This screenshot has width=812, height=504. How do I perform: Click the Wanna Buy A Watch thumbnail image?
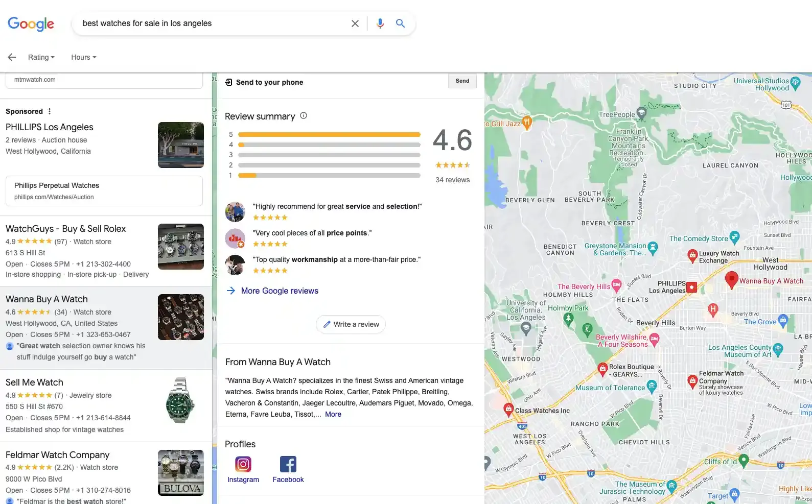[x=181, y=317]
